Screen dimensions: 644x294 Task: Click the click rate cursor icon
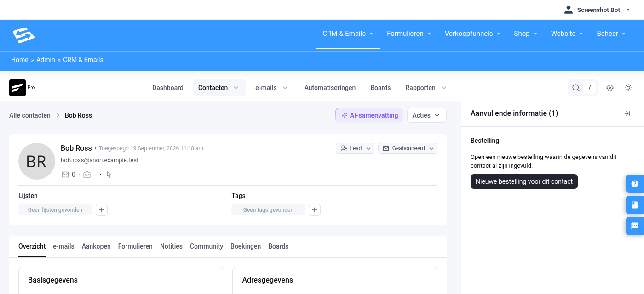coord(109,175)
